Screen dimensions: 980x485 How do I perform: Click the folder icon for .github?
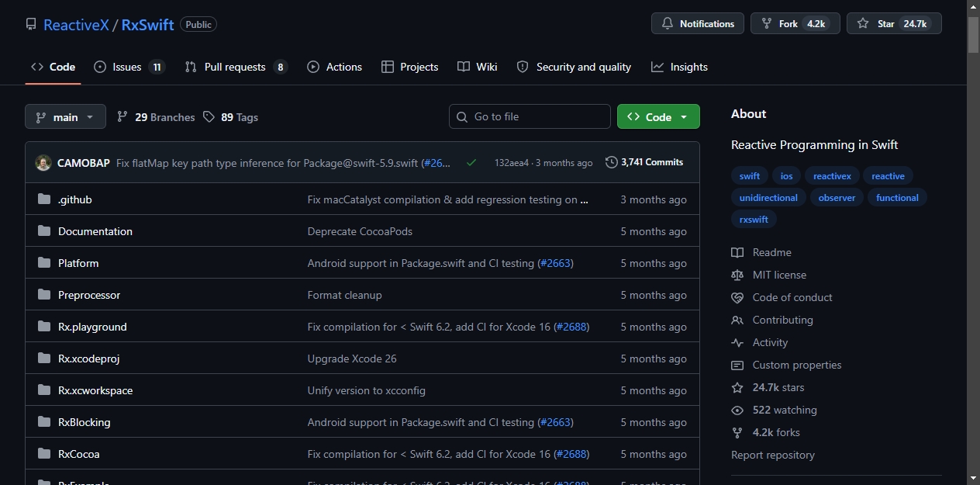tap(43, 199)
